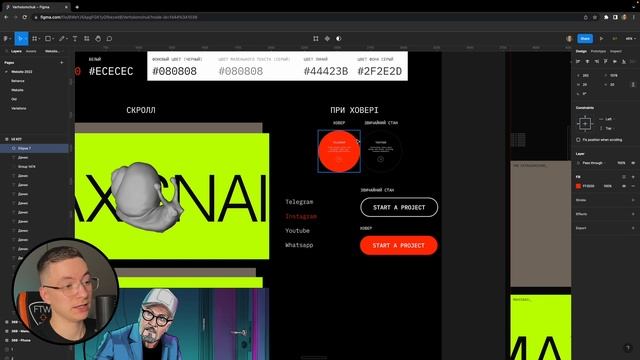
Task: Select the Frame tool
Action: pos(35,38)
